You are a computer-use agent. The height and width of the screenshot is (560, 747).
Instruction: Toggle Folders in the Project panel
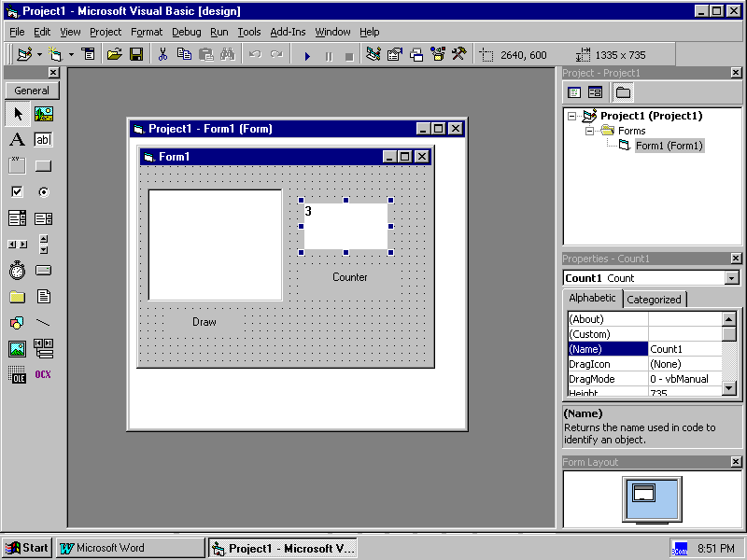tap(623, 92)
